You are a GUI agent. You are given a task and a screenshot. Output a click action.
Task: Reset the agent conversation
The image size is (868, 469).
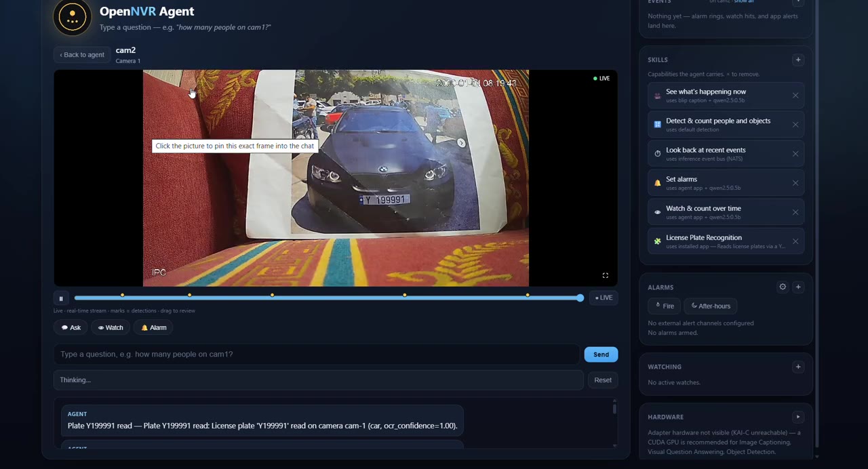point(603,380)
